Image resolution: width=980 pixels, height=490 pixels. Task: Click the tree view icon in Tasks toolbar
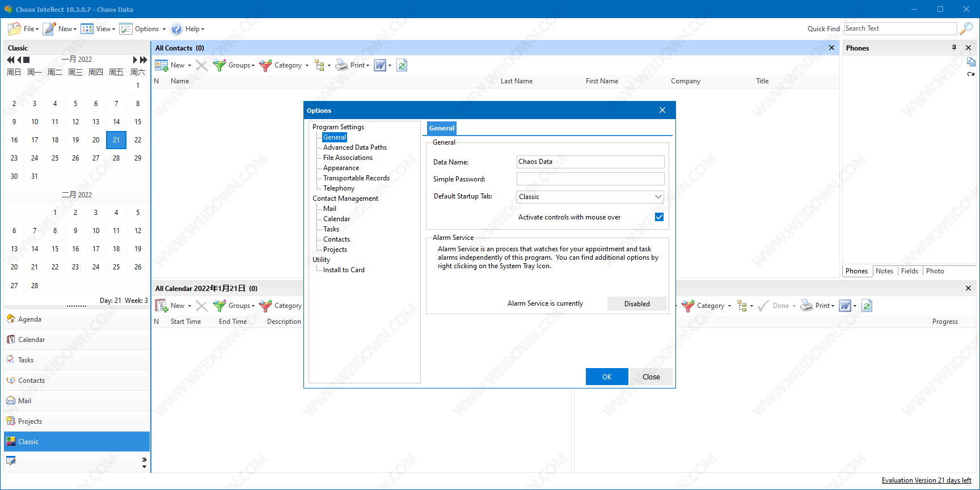coord(742,306)
